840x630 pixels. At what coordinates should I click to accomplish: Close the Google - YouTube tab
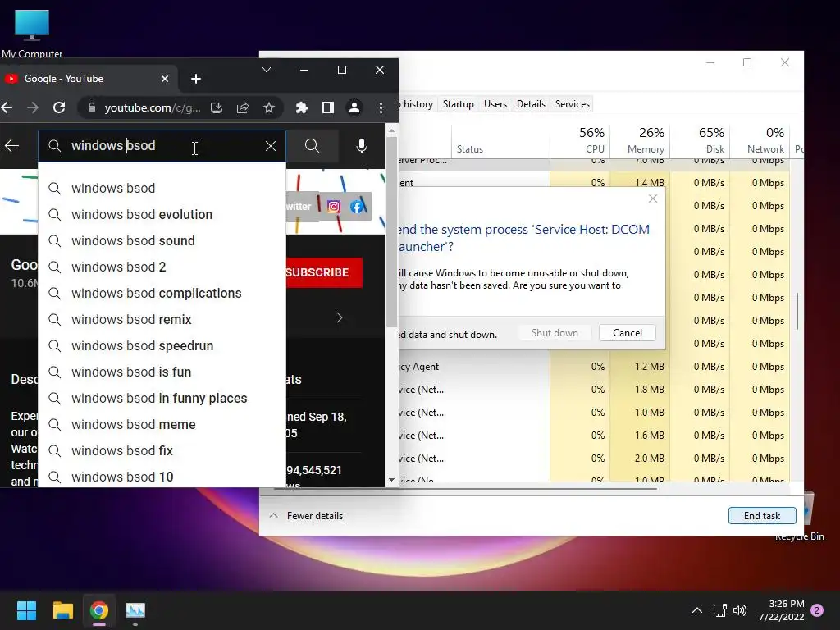164,79
